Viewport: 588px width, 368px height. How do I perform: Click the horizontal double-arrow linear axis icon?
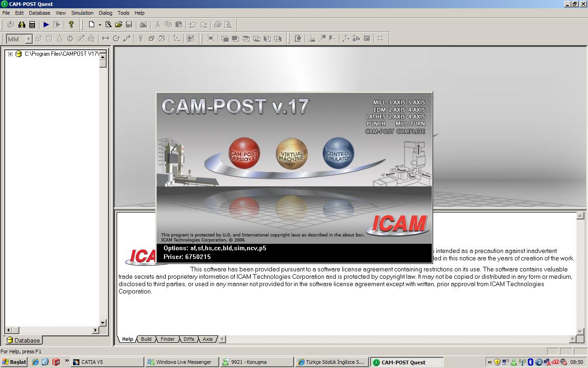tap(106, 39)
